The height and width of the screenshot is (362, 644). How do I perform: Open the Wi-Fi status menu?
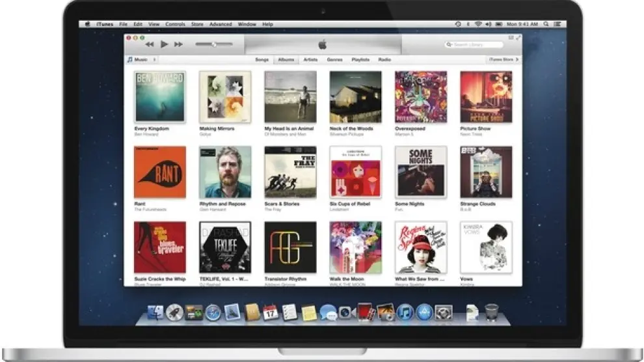click(477, 24)
